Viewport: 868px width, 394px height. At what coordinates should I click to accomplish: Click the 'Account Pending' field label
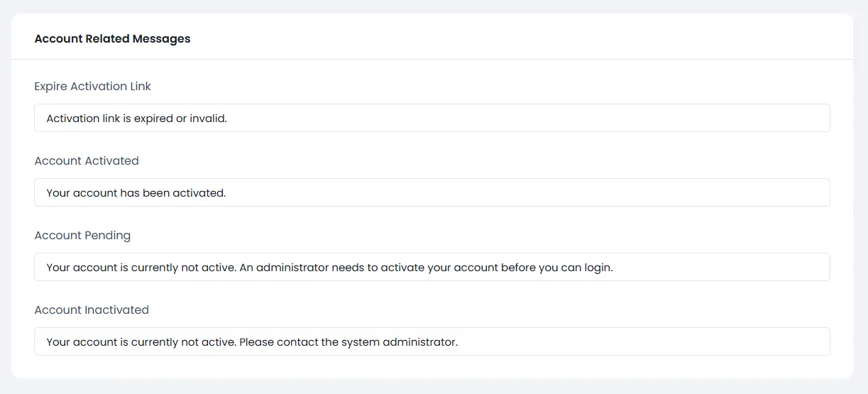[x=82, y=236]
